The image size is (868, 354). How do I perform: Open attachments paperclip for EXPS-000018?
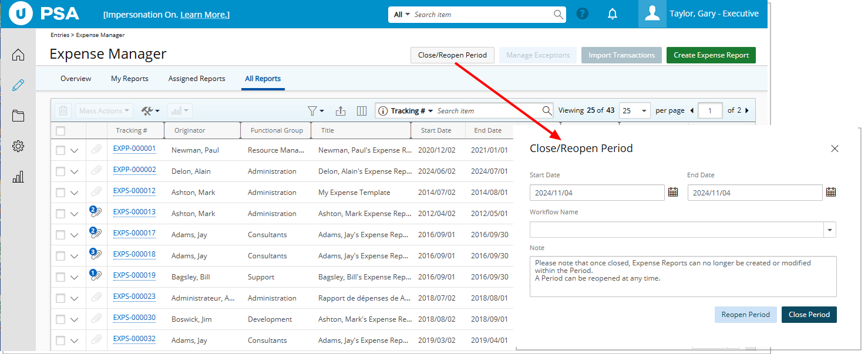coord(95,255)
